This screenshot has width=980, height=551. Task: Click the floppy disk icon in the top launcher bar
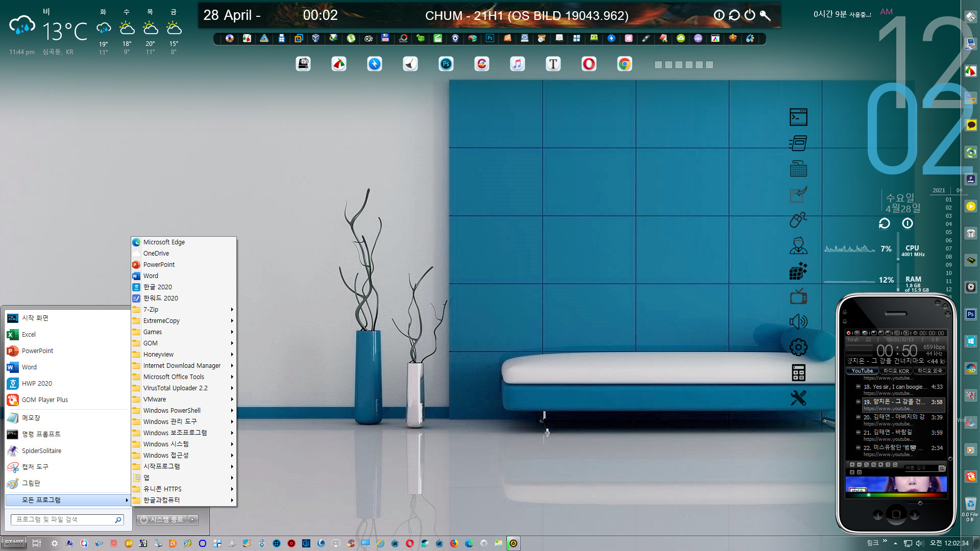[385, 38]
